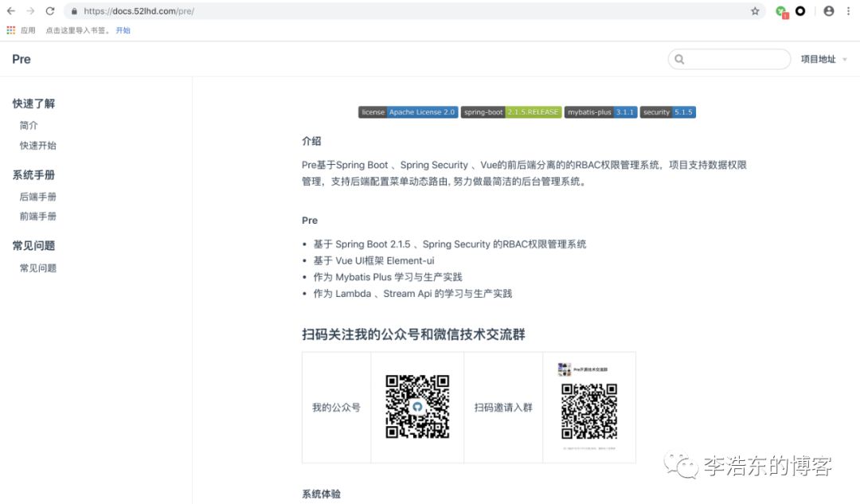Click the 系统手册 section heading
Screen dimensions: 860x504
[x=33, y=175]
